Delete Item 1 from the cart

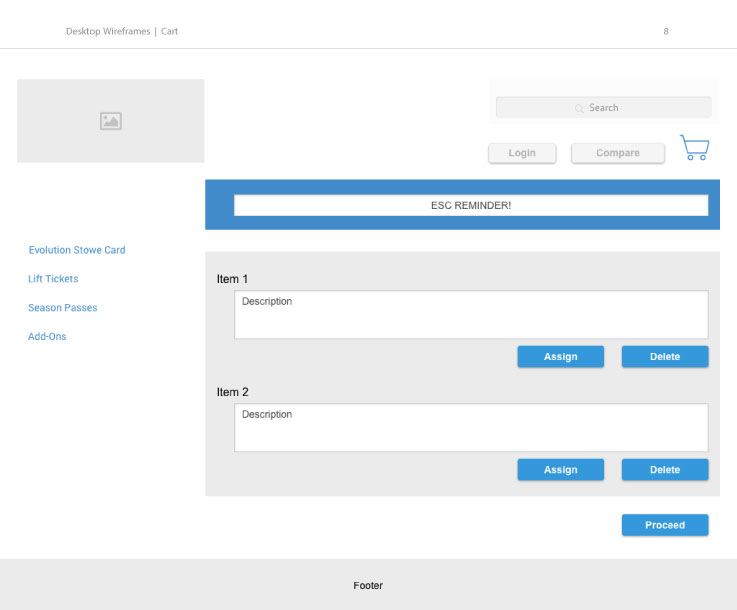coord(665,357)
